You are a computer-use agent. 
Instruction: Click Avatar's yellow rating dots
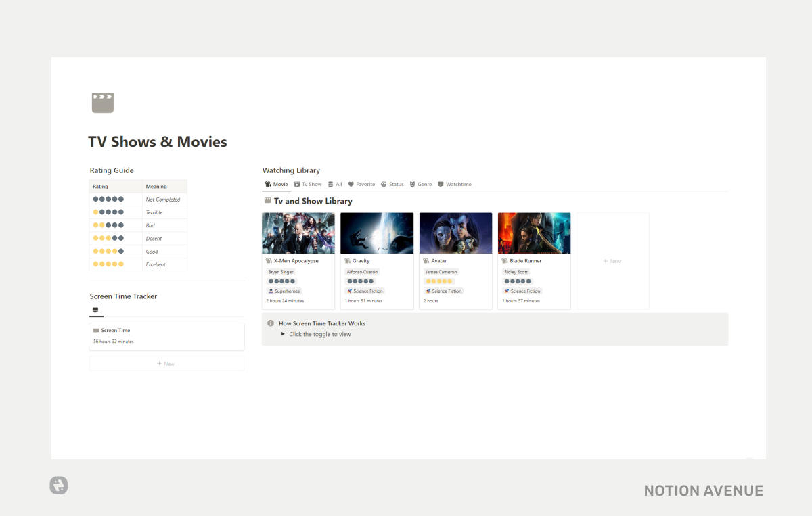click(441, 281)
